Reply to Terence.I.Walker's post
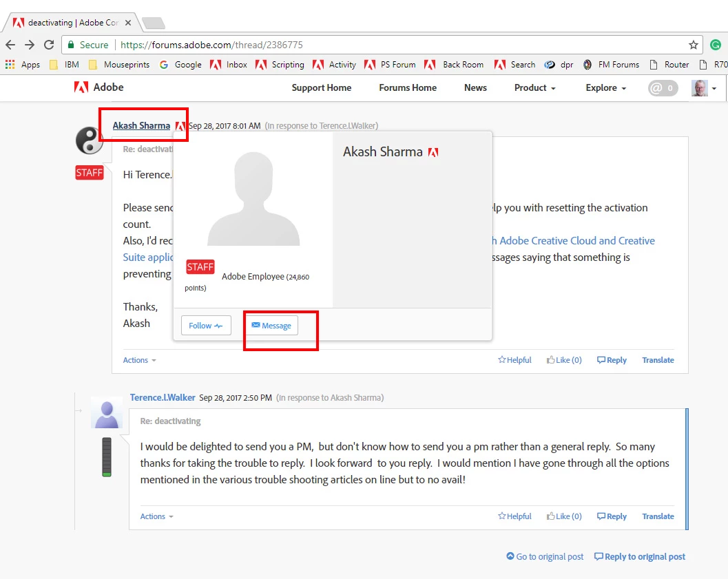 coord(612,516)
